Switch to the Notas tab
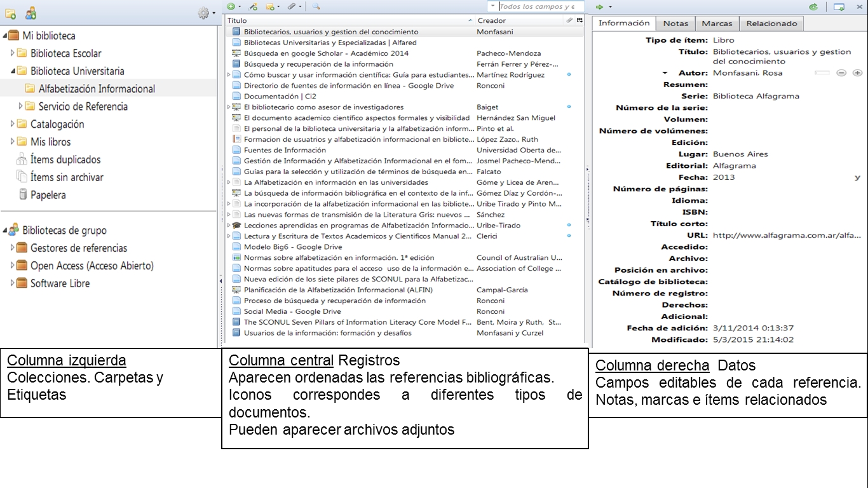Image resolution: width=868 pixels, height=488 pixels. (675, 24)
